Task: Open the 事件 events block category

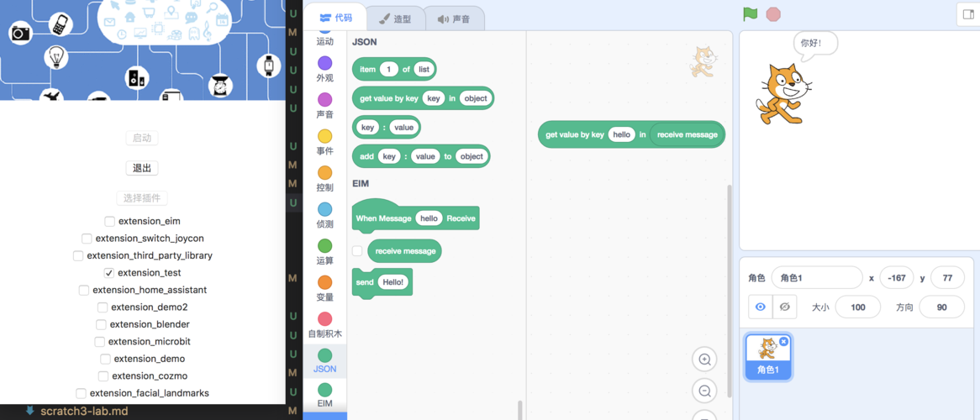Action: (x=325, y=142)
